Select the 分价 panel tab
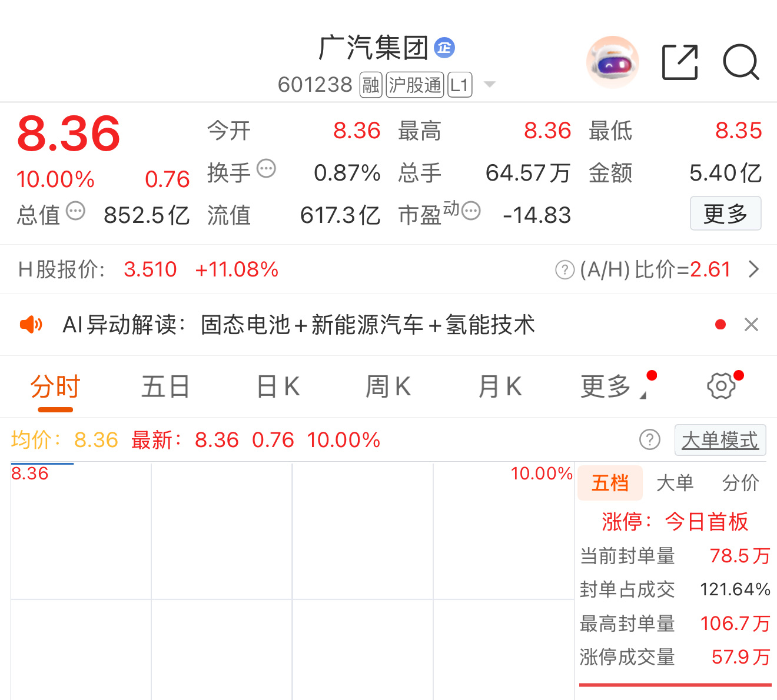This screenshot has width=777, height=700. tap(740, 482)
